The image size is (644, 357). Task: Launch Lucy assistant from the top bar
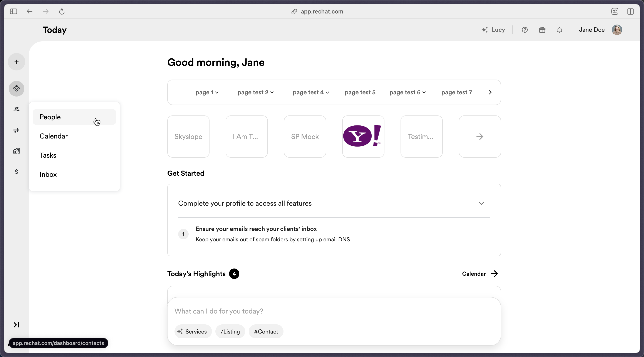point(493,30)
